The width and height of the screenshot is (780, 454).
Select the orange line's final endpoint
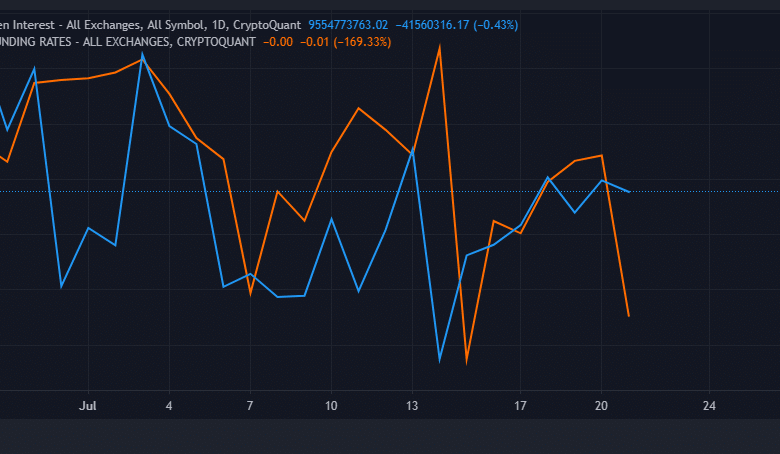click(x=628, y=316)
